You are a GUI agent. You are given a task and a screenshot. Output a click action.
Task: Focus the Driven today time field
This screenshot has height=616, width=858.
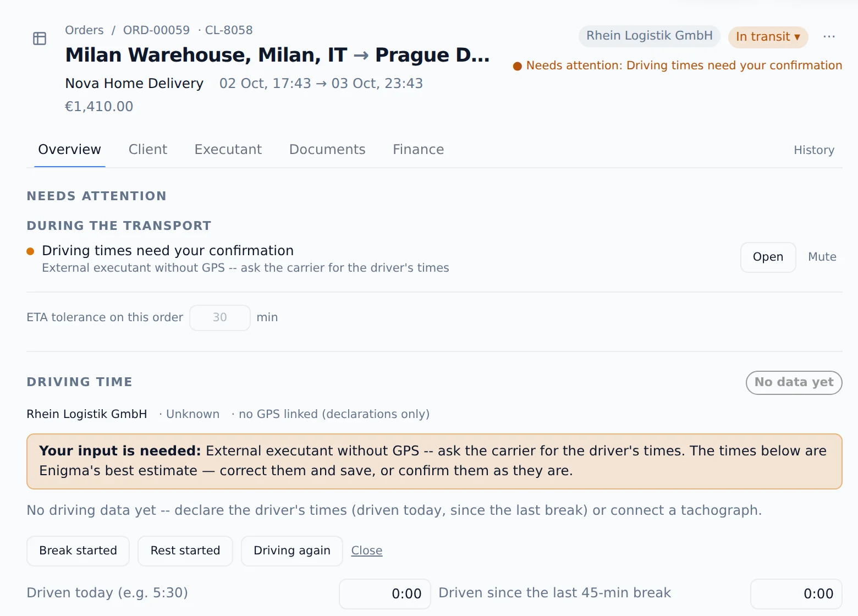point(385,593)
